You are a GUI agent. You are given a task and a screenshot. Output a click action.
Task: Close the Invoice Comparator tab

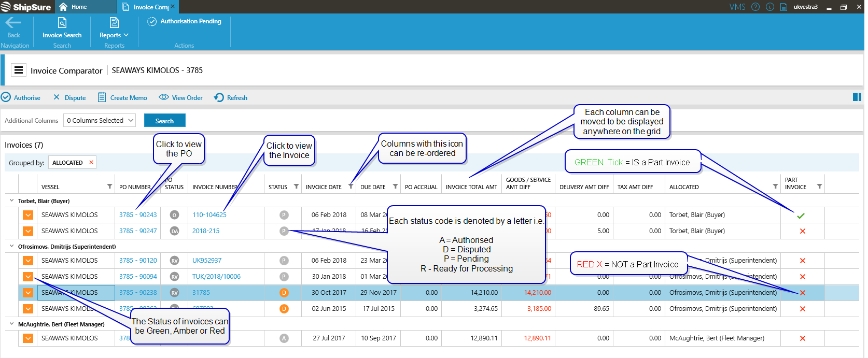(173, 7)
